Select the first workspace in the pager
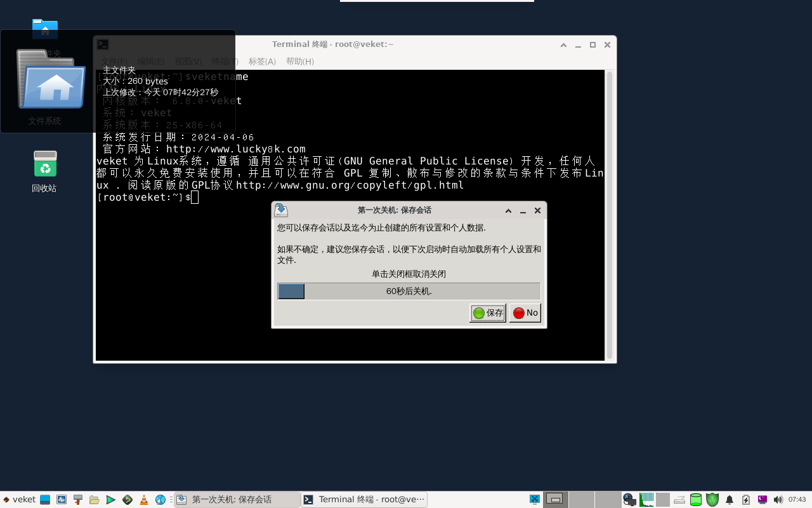This screenshot has height=508, width=812. click(556, 500)
